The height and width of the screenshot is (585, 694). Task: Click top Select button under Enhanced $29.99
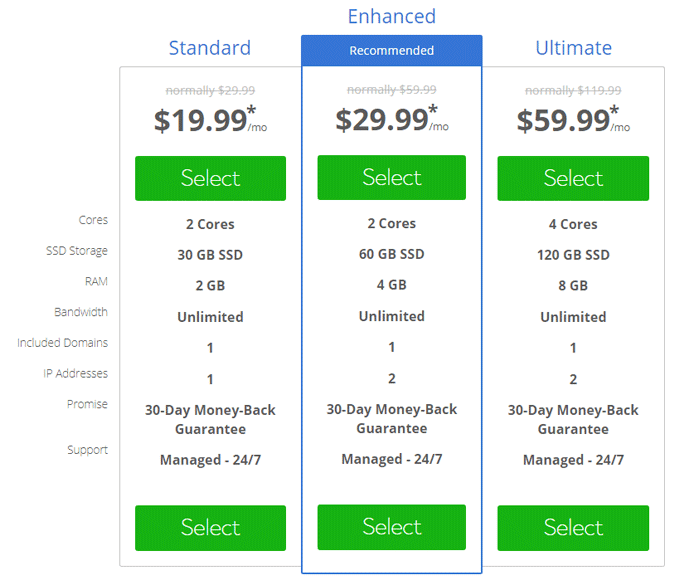point(392,177)
